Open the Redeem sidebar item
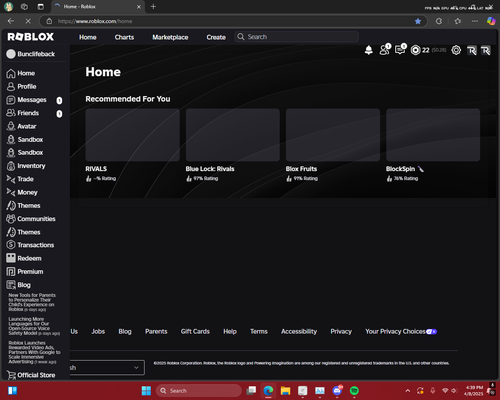500x400 pixels. [x=24, y=258]
